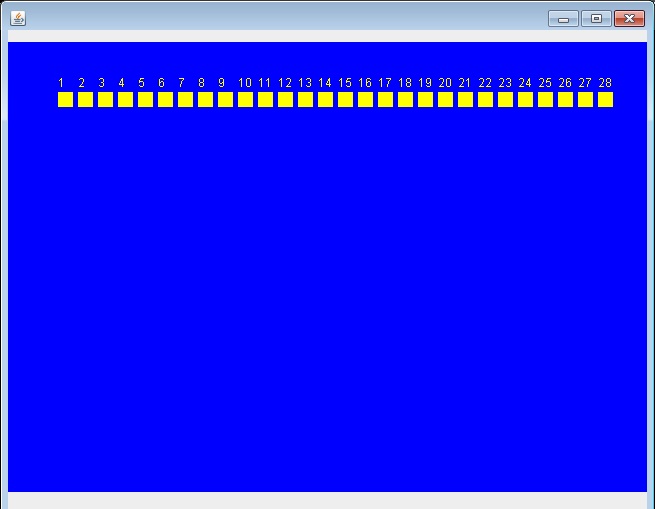The image size is (655, 509).
Task: Click the number 15 label text
Action: click(345, 83)
